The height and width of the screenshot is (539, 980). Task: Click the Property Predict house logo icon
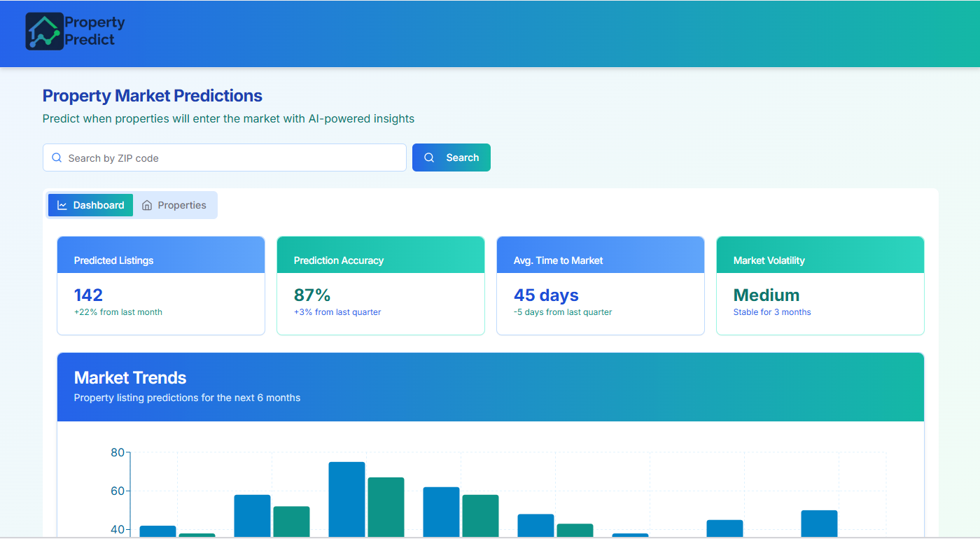44,31
